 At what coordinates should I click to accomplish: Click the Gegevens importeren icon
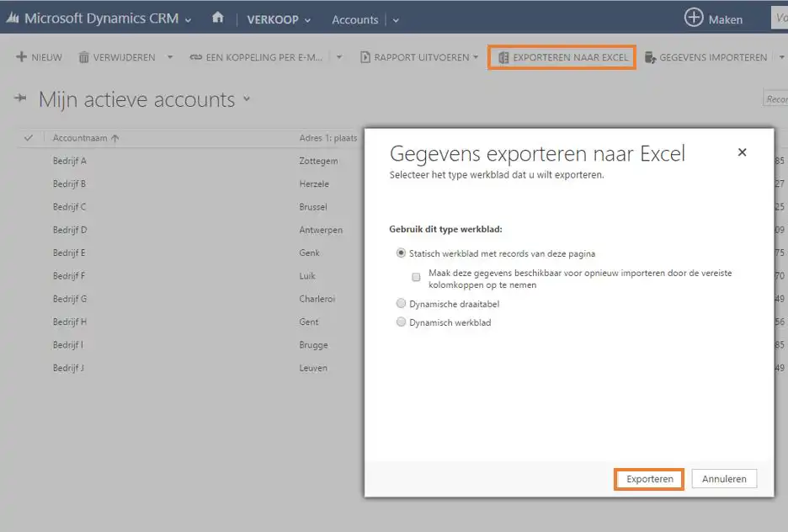click(650, 57)
